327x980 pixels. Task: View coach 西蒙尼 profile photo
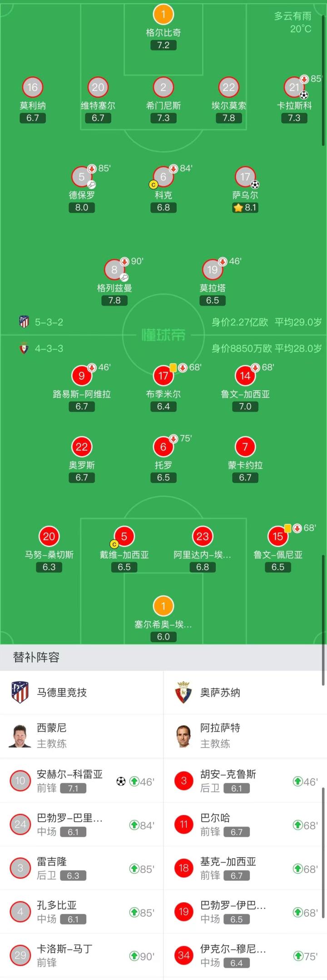tap(20, 736)
